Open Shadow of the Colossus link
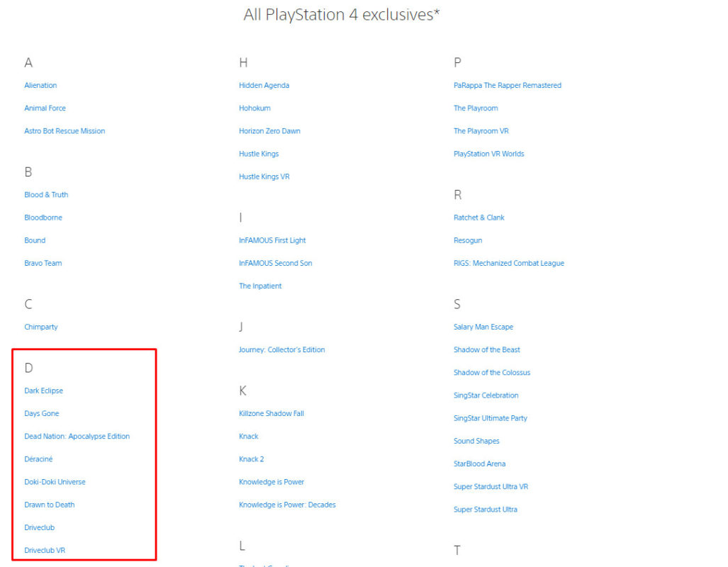728x567 pixels. (x=492, y=372)
